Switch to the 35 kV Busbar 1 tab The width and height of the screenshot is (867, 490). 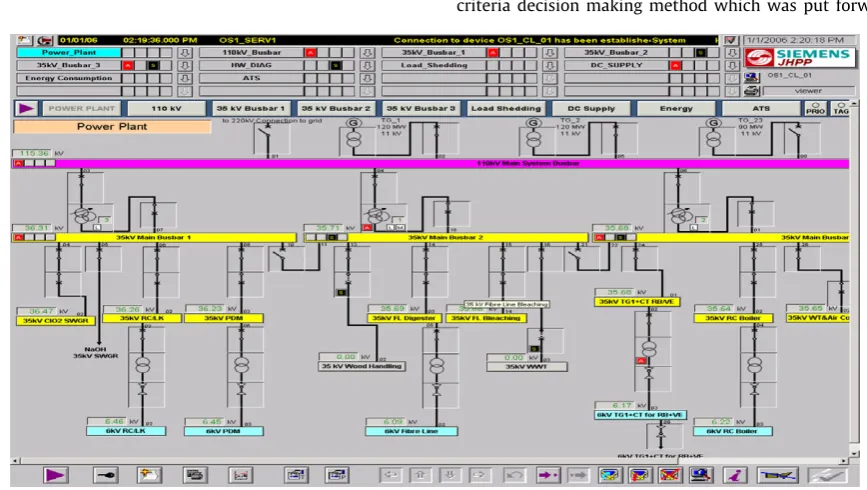click(251, 108)
